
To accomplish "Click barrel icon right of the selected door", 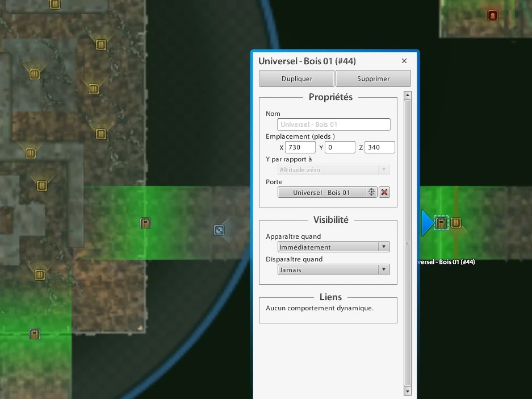I will pos(456,223).
